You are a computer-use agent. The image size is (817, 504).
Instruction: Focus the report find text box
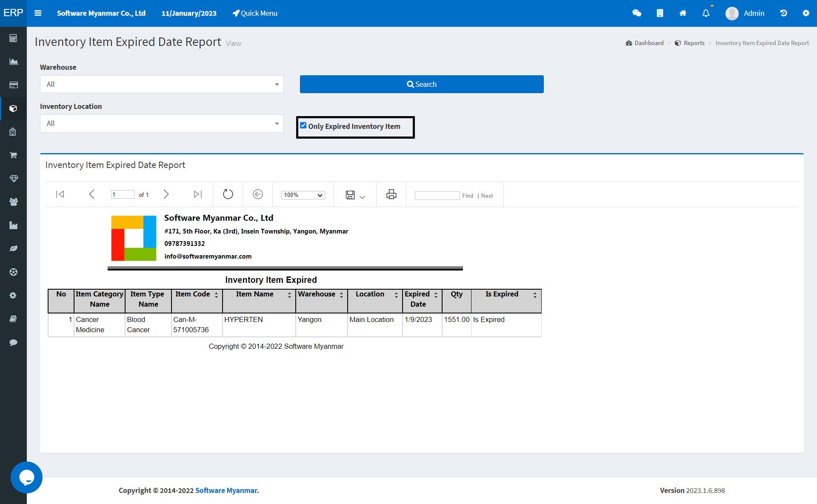coord(437,196)
